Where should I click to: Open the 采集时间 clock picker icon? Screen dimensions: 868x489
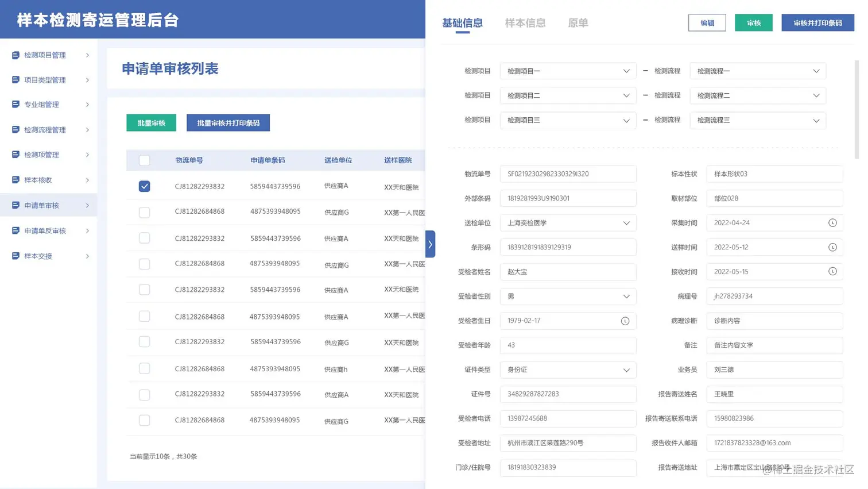pyautogui.click(x=832, y=223)
